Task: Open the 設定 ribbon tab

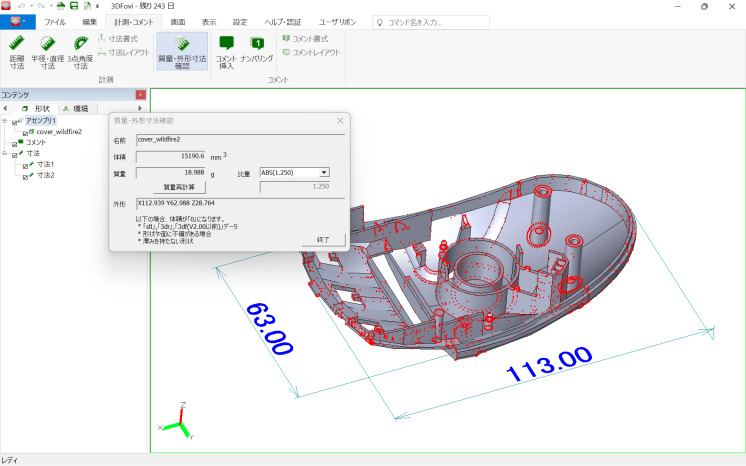Action: [x=240, y=22]
